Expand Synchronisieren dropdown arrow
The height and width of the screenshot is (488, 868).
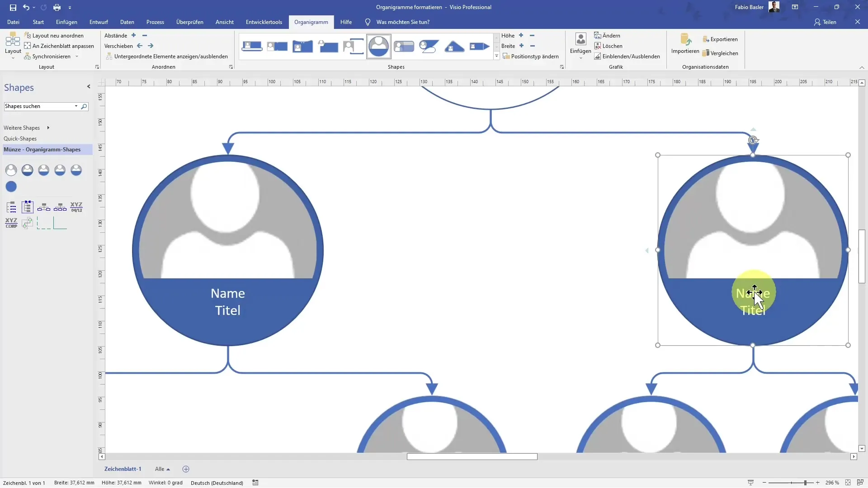(77, 56)
